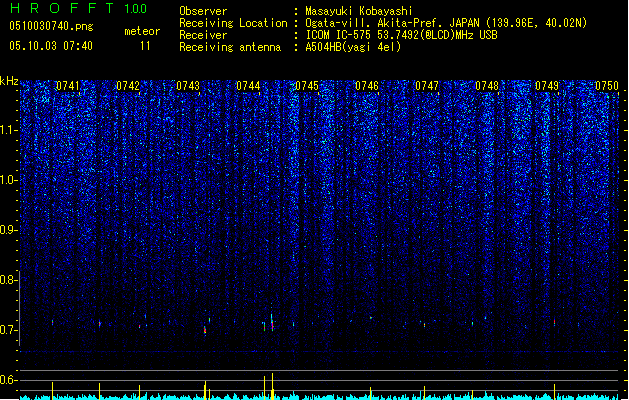Screen dimensions: 629x400
Task: Click the 0750 time marker
Action: (x=607, y=86)
